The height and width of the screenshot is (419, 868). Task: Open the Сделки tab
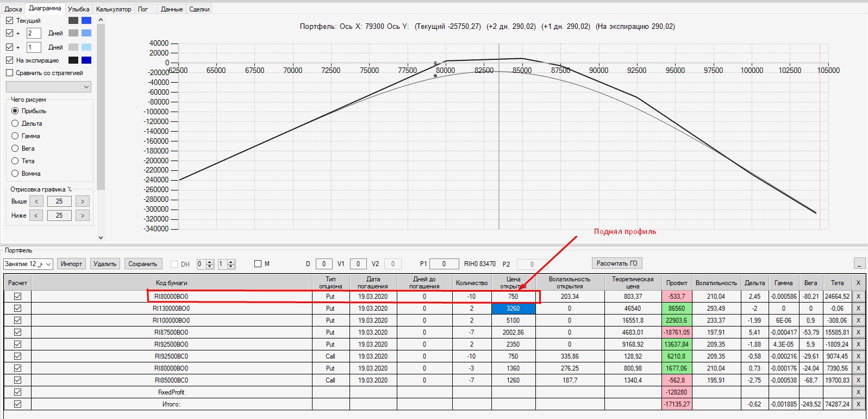(199, 9)
